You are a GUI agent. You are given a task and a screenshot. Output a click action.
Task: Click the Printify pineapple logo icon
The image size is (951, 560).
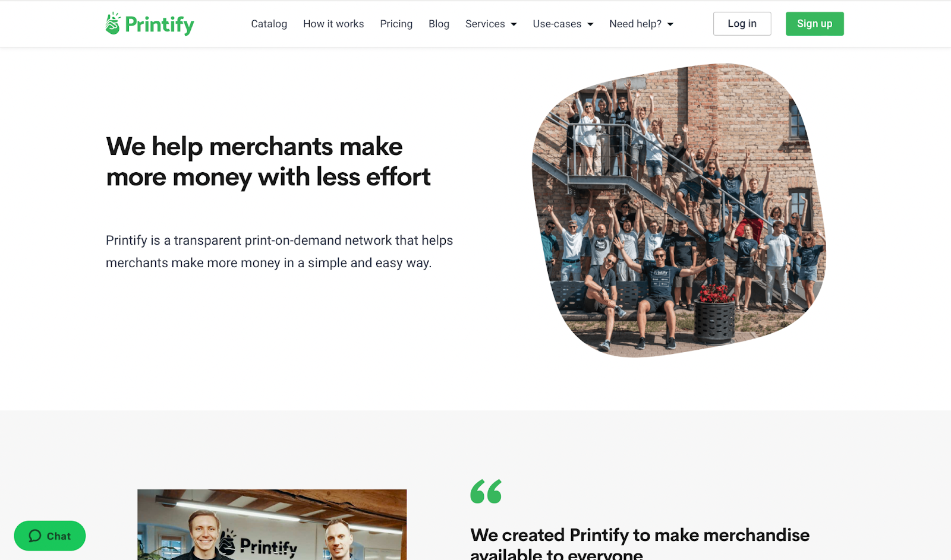tap(113, 24)
